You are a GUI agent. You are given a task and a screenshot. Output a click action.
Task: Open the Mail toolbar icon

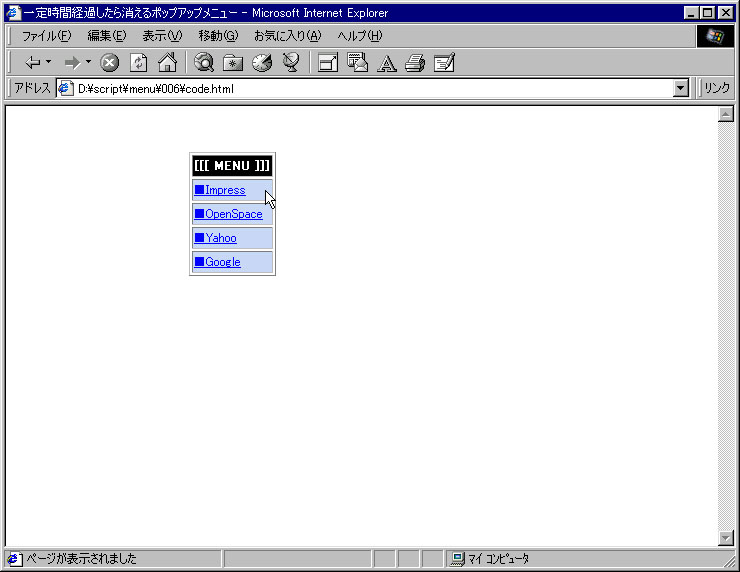[357, 62]
